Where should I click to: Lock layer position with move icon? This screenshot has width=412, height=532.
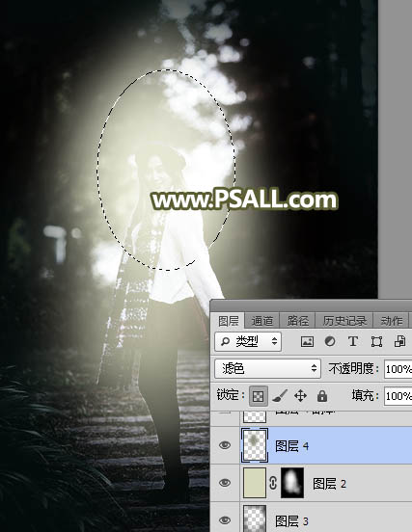(x=301, y=395)
